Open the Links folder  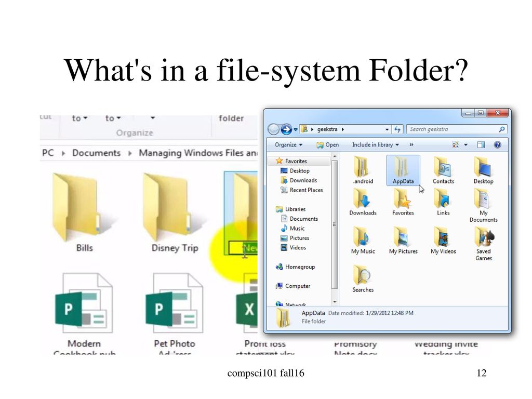pyautogui.click(x=443, y=202)
